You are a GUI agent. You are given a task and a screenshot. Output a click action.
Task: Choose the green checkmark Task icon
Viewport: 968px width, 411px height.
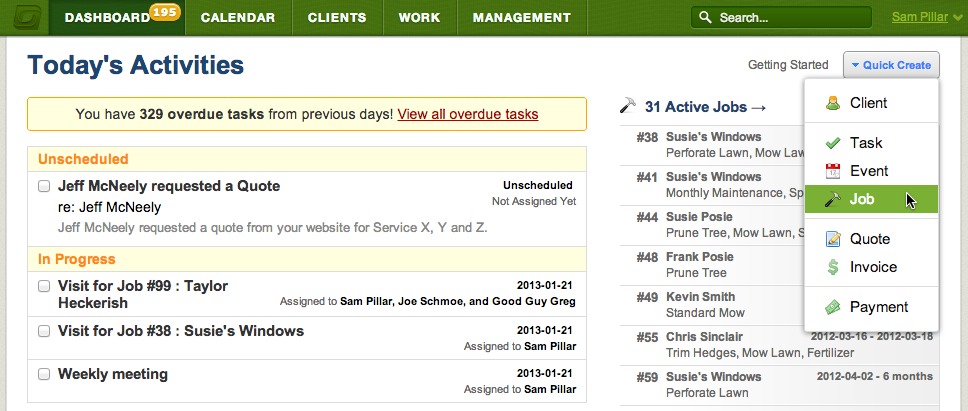pos(833,143)
